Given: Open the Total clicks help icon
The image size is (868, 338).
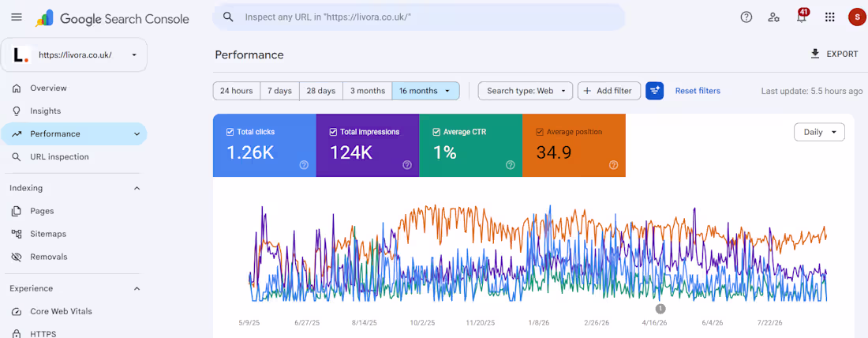Looking at the screenshot, I should (x=303, y=164).
